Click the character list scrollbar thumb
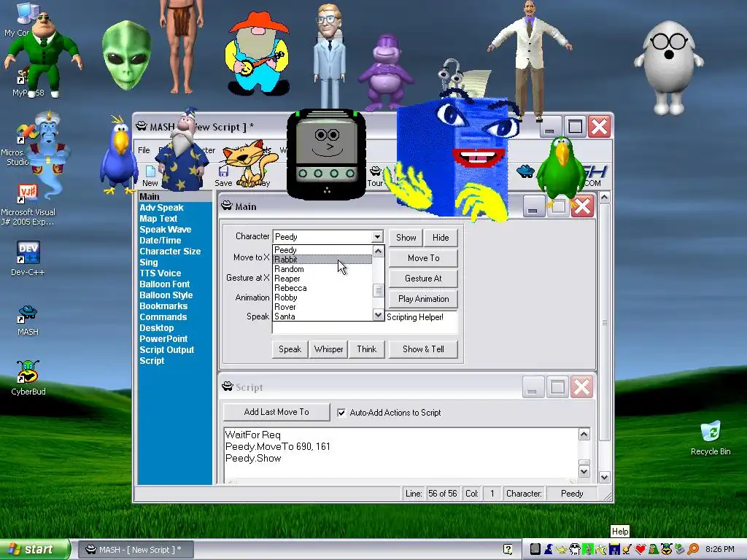This screenshot has height=560, width=747. [x=379, y=290]
